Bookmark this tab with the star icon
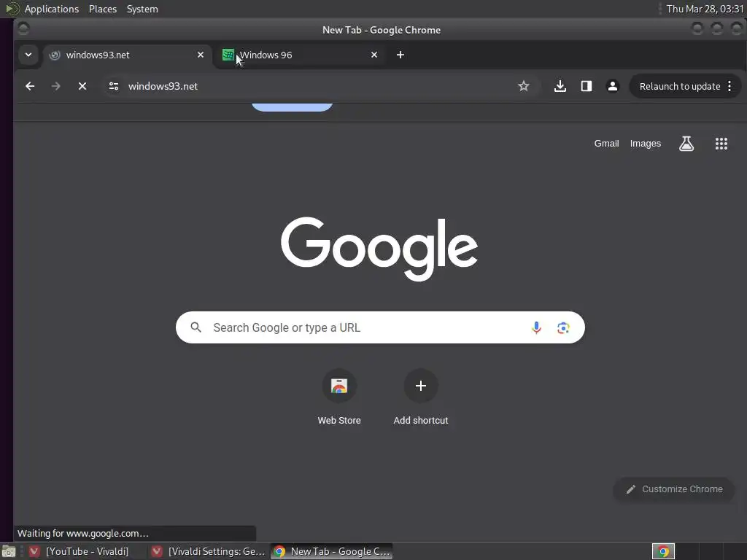747x560 pixels. click(524, 86)
